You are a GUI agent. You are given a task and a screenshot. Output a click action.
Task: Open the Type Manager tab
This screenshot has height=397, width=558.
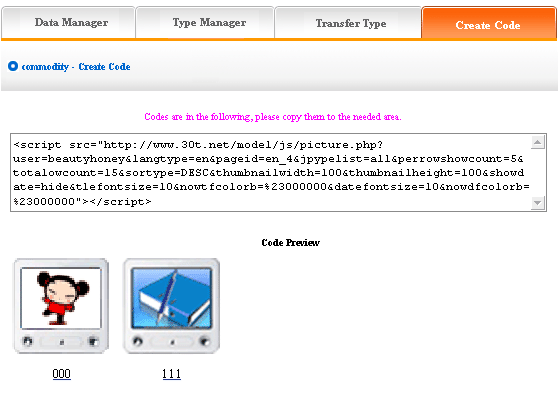pos(205,23)
